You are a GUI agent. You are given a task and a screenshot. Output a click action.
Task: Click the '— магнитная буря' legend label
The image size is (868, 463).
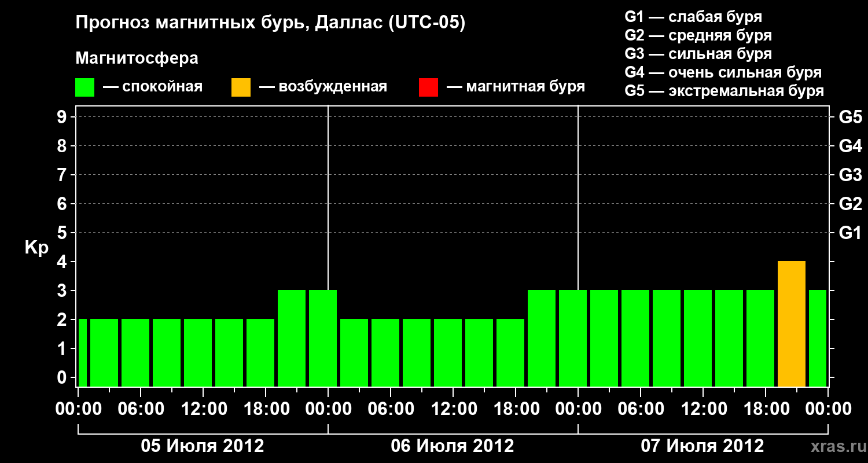(516, 87)
